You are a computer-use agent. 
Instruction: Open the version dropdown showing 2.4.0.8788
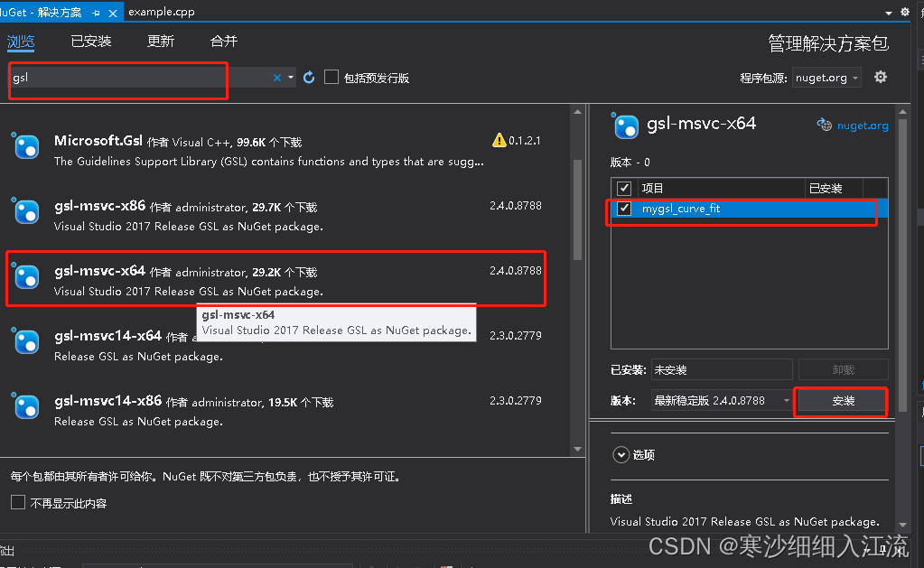click(x=788, y=400)
